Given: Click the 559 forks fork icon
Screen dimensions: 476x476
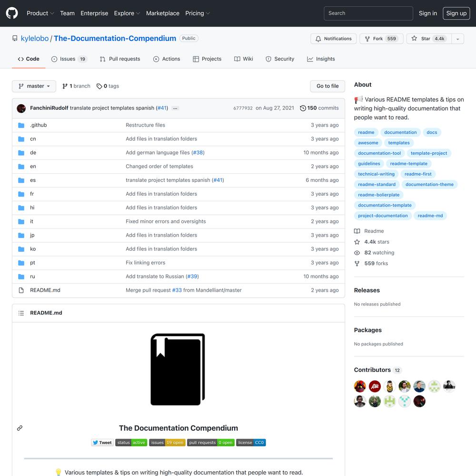Looking at the screenshot, I should tap(357, 264).
